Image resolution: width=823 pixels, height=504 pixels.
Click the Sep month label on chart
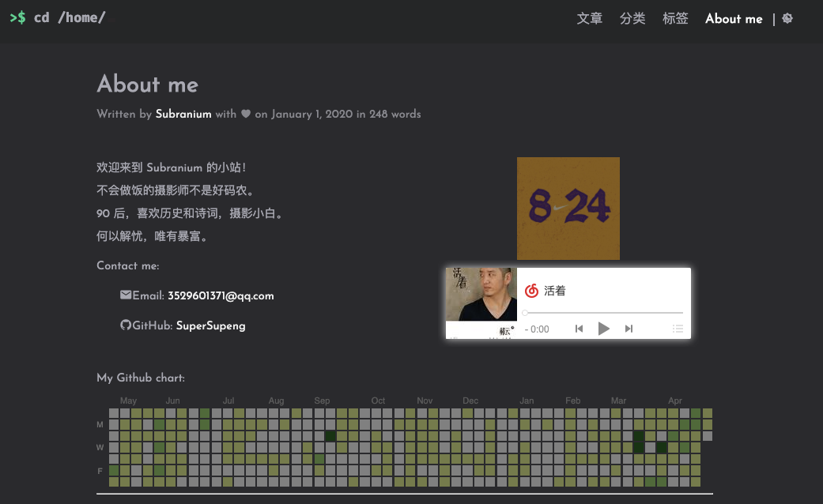pos(323,401)
